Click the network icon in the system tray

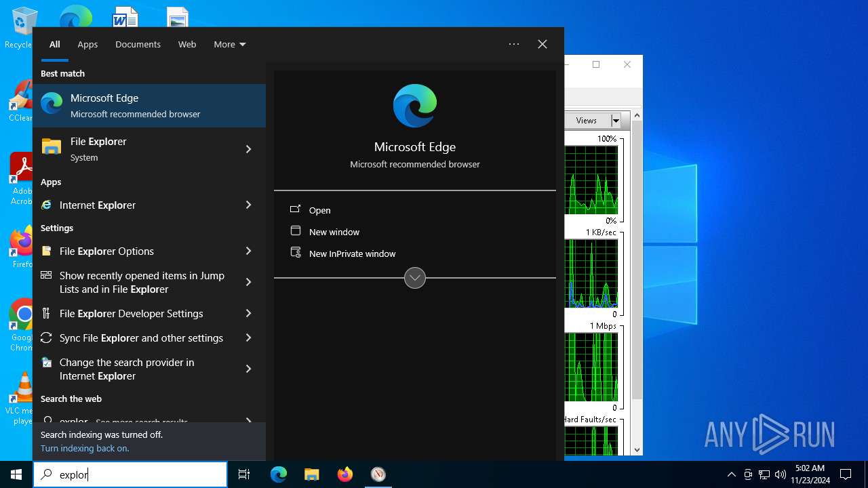[x=764, y=474]
